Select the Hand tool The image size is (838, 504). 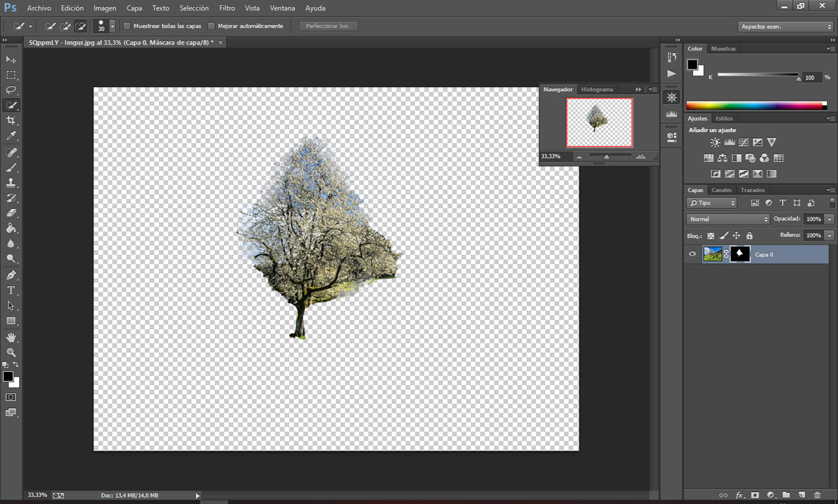11,337
